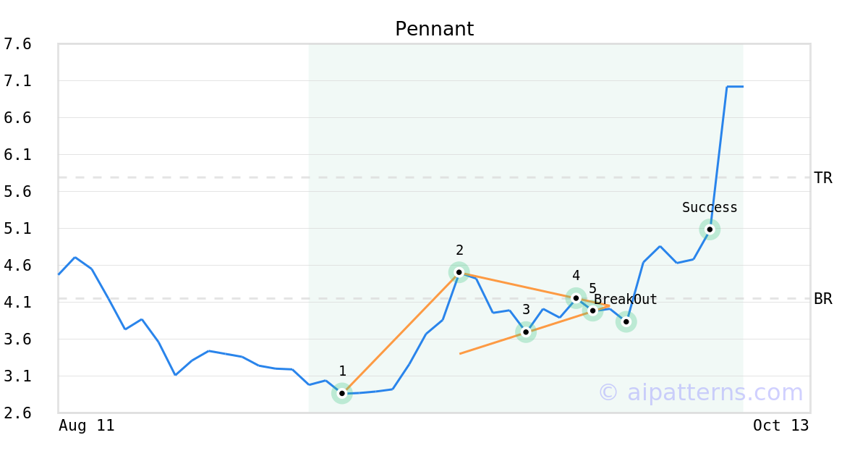
Task: Select the point 3 marker circle
Action: [x=526, y=332]
